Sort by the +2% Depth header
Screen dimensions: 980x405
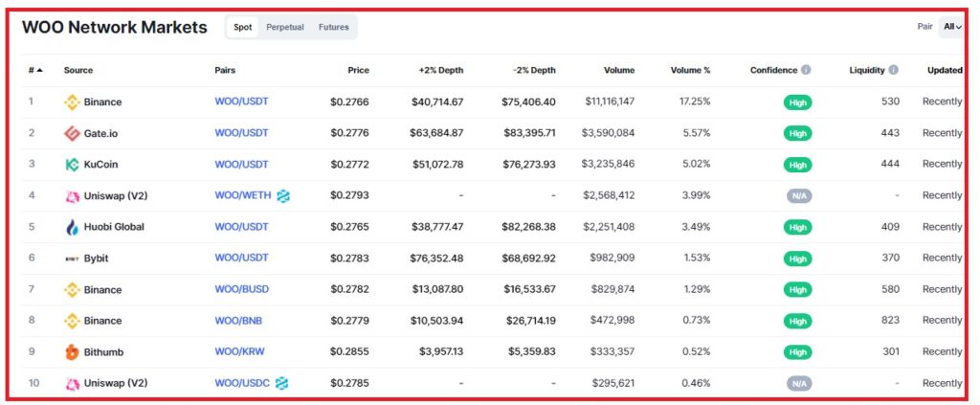coord(440,70)
